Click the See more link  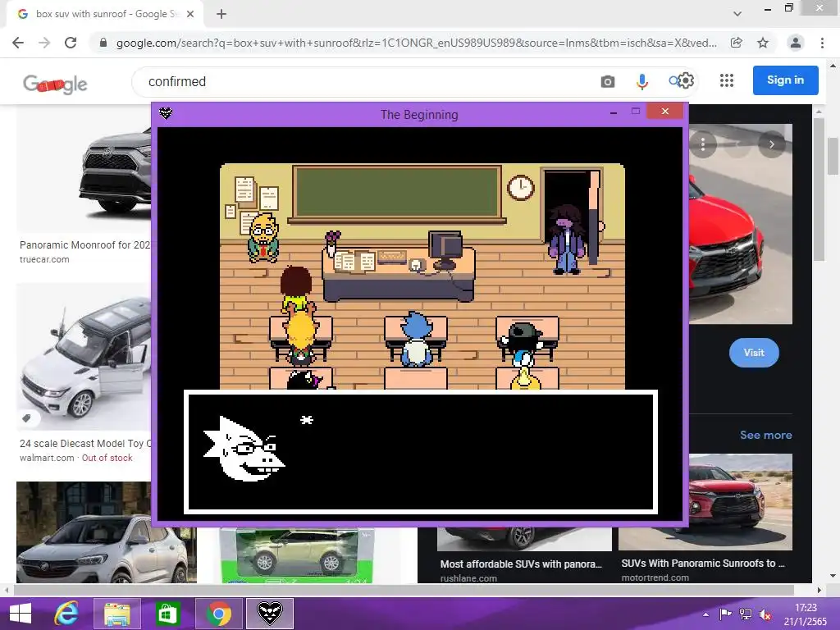pos(765,435)
